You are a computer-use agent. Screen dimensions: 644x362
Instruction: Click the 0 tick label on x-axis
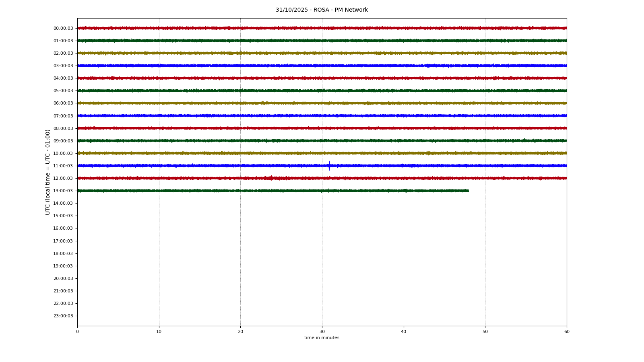click(x=77, y=332)
